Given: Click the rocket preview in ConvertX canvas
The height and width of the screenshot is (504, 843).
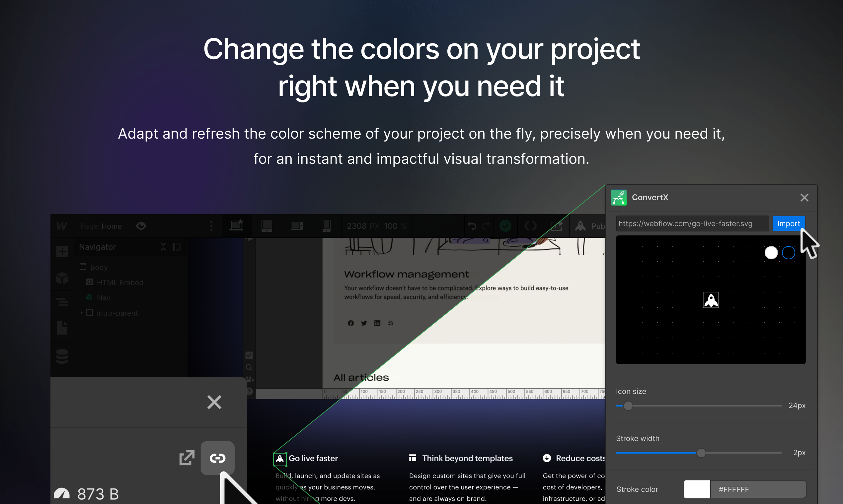Looking at the screenshot, I should 711,300.
